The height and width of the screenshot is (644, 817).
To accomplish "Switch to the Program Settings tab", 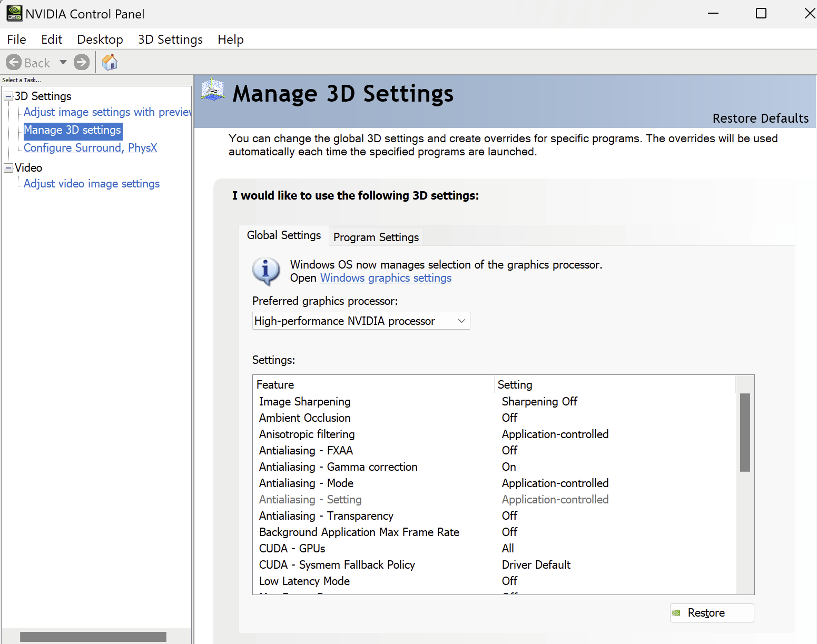I will [x=376, y=237].
